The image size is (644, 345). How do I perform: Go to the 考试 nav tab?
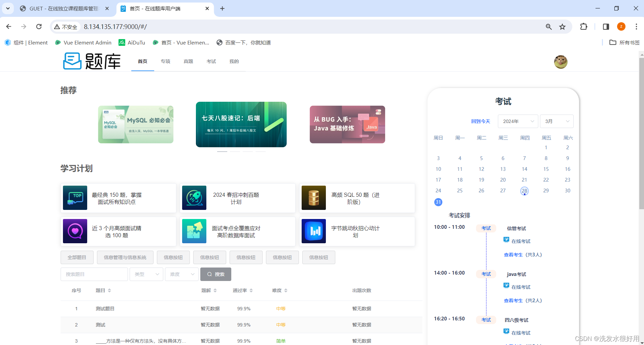211,61
